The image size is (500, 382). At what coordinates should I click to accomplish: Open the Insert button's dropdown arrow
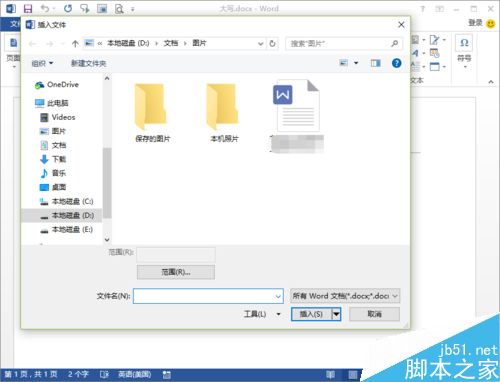pos(336,314)
